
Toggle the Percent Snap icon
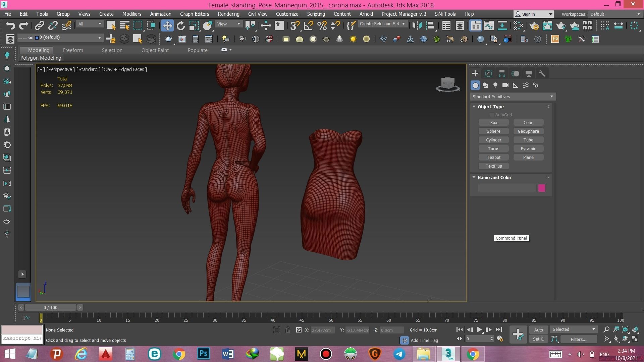[x=322, y=25]
